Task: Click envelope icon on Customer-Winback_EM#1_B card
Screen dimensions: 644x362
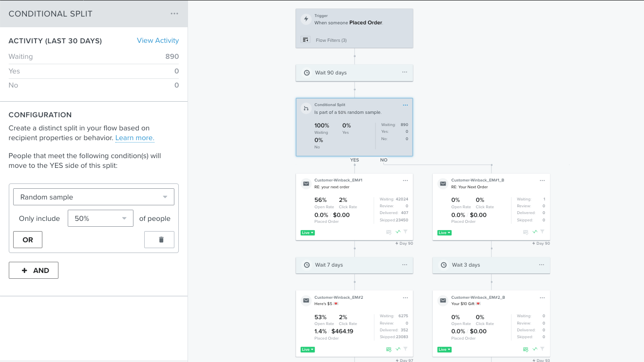Action: (443, 184)
